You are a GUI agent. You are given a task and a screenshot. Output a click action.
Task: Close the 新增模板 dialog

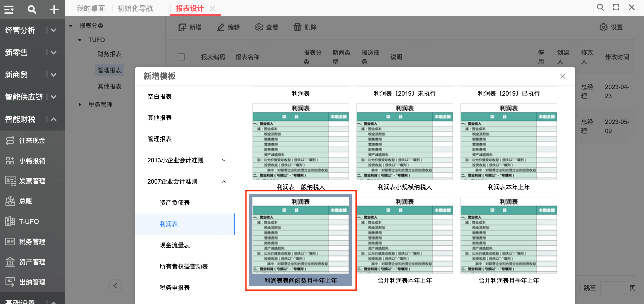[x=562, y=76]
